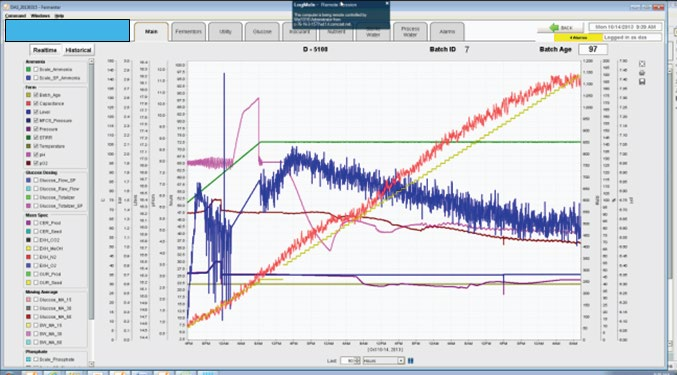The image size is (677, 375).
Task: Enable Scale_Ammonia checkbox
Action: coord(36,69)
